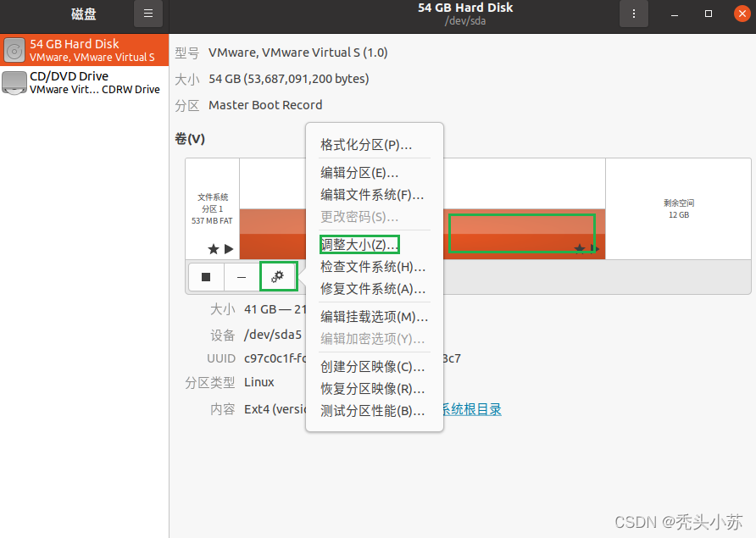Maximize the Disks window
The height and width of the screenshot is (538, 756).
709,14
